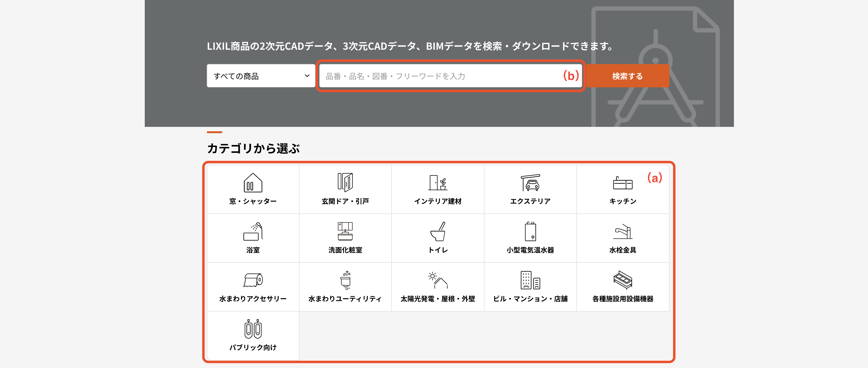This screenshot has width=868, height=368.
Task: Focus the product number / keyword search field
Action: coord(438,76)
